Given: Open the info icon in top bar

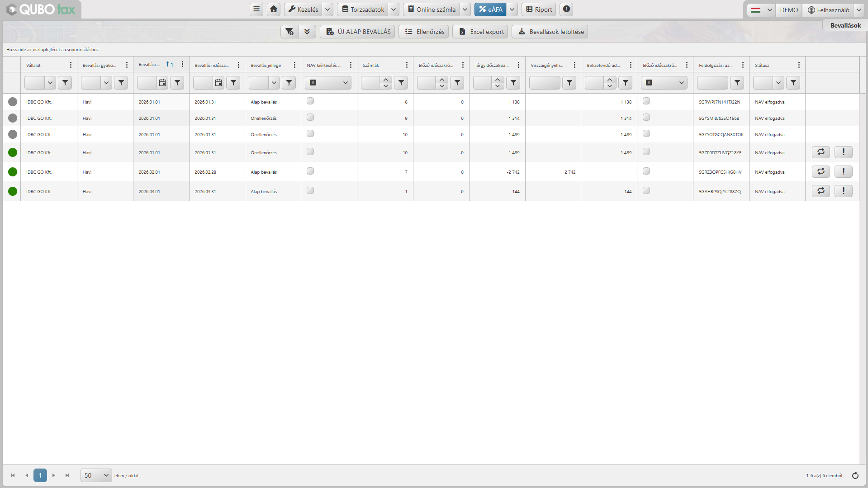Looking at the screenshot, I should [x=566, y=9].
